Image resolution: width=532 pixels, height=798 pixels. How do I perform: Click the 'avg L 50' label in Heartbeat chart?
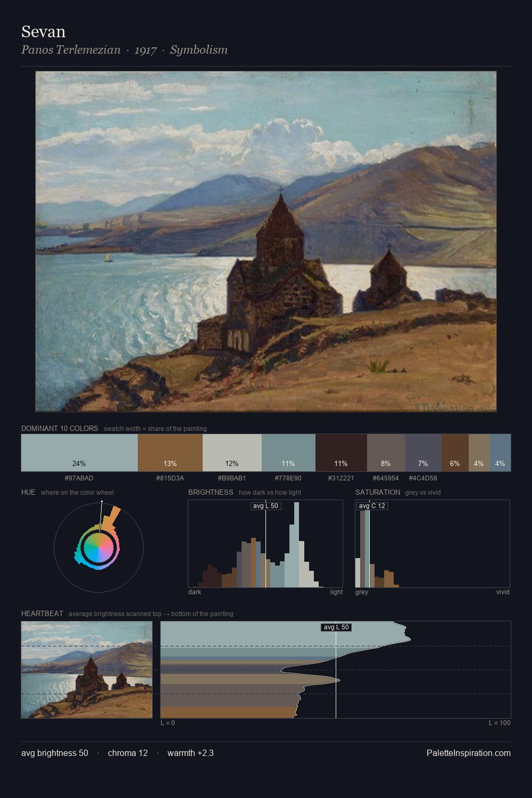click(x=336, y=627)
